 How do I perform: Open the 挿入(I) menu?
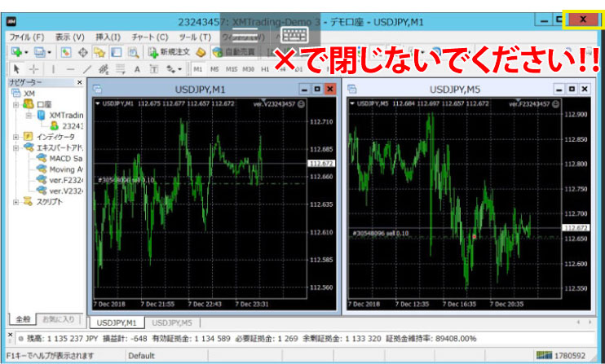coord(108,37)
